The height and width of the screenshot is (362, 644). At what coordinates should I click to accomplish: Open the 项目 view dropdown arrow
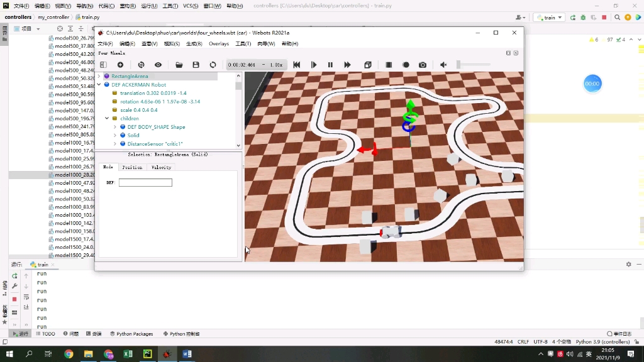coord(38,29)
